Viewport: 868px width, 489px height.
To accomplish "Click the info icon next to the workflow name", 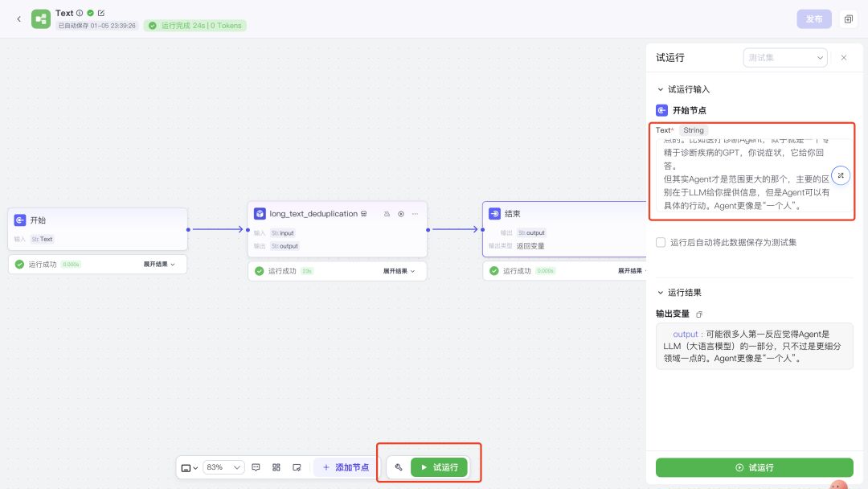I will pos(80,13).
